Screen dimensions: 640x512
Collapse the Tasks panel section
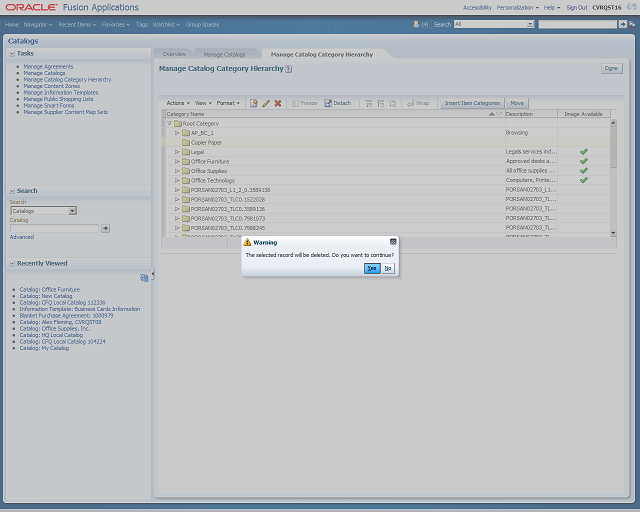12,53
